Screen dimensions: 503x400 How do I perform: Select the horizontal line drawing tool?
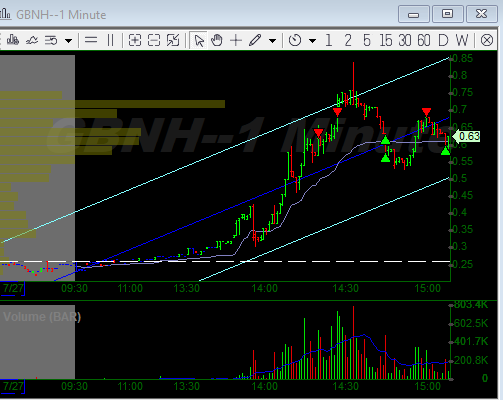[91, 40]
